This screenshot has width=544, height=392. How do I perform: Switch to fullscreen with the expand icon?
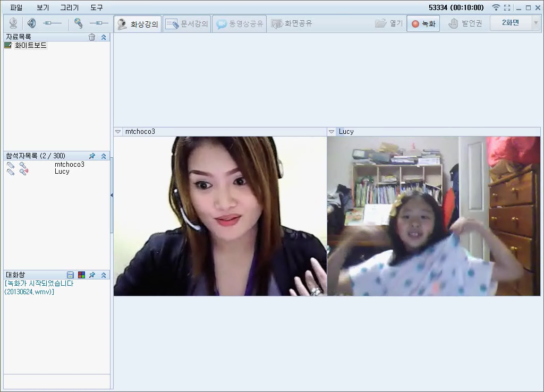pos(507,7)
